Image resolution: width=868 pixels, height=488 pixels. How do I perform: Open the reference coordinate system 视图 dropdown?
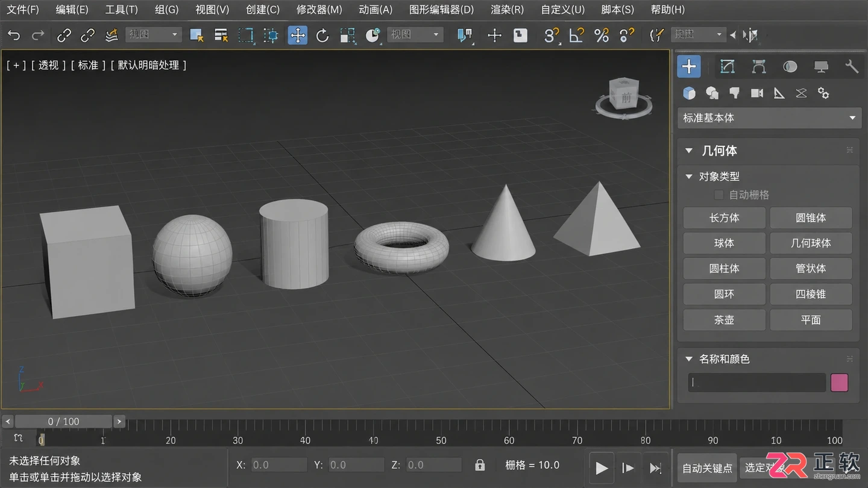click(x=415, y=35)
